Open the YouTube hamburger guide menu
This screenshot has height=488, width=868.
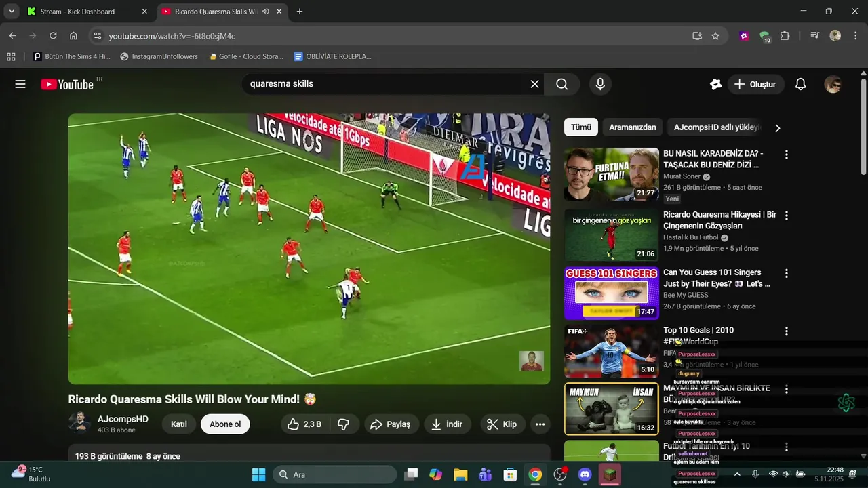[20, 84]
